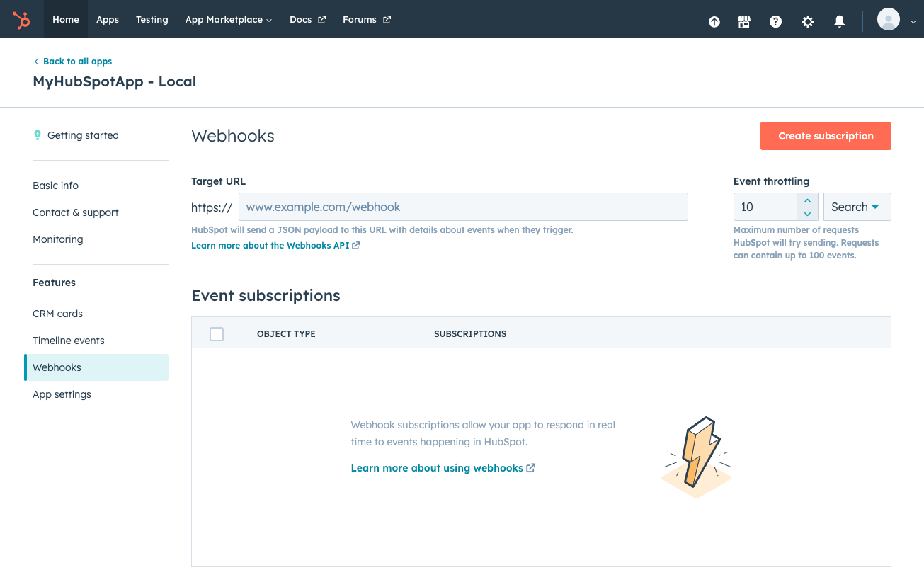Open the settings gear icon

point(808,22)
